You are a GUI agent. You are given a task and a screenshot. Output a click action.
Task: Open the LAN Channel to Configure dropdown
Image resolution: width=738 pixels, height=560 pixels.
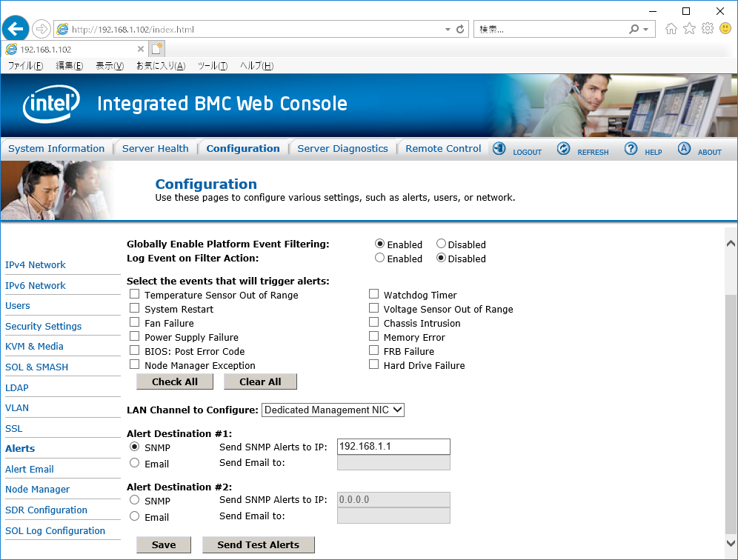pyautogui.click(x=333, y=410)
